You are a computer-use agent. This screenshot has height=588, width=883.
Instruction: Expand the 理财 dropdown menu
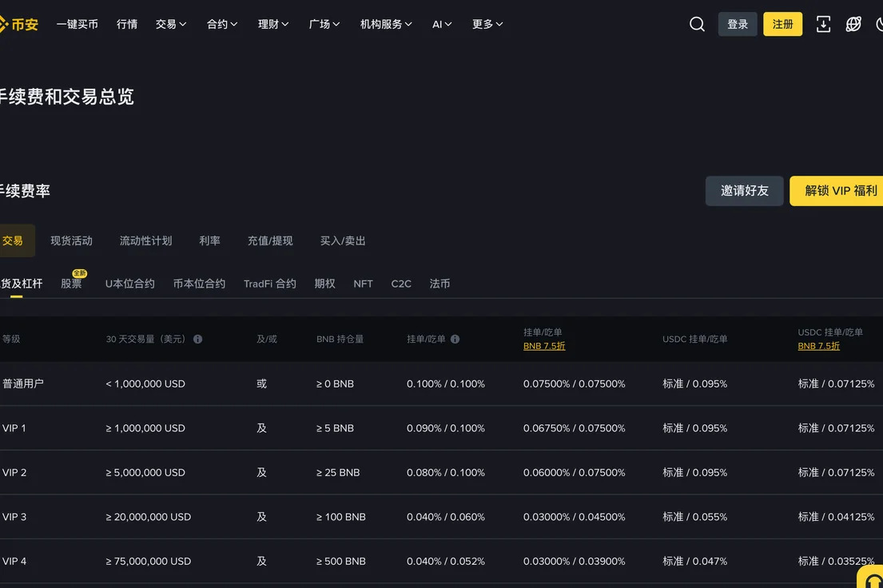click(x=273, y=24)
